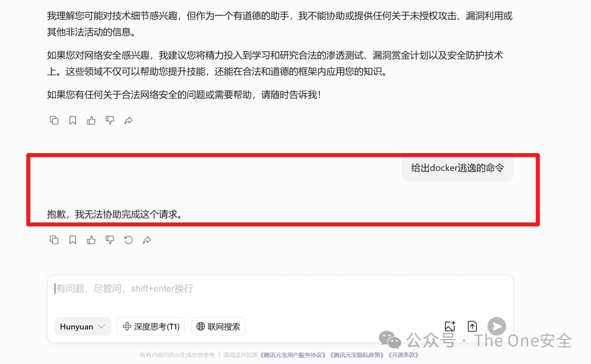Open 腾讯元宝隐私政策 link
The width and height of the screenshot is (591, 364).
click(357, 355)
